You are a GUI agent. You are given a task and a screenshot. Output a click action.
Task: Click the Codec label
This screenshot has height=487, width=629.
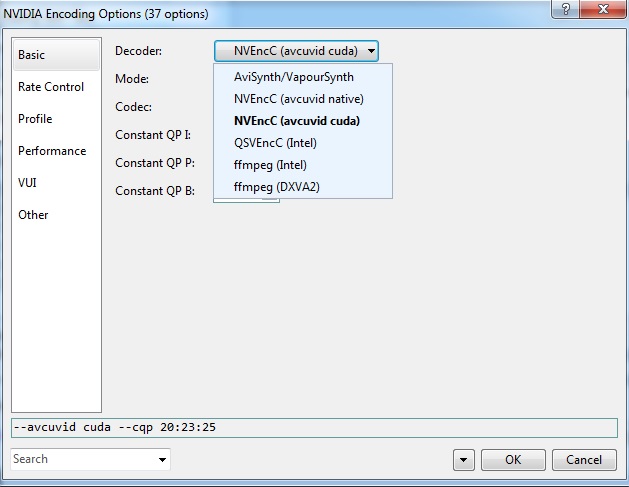134,107
